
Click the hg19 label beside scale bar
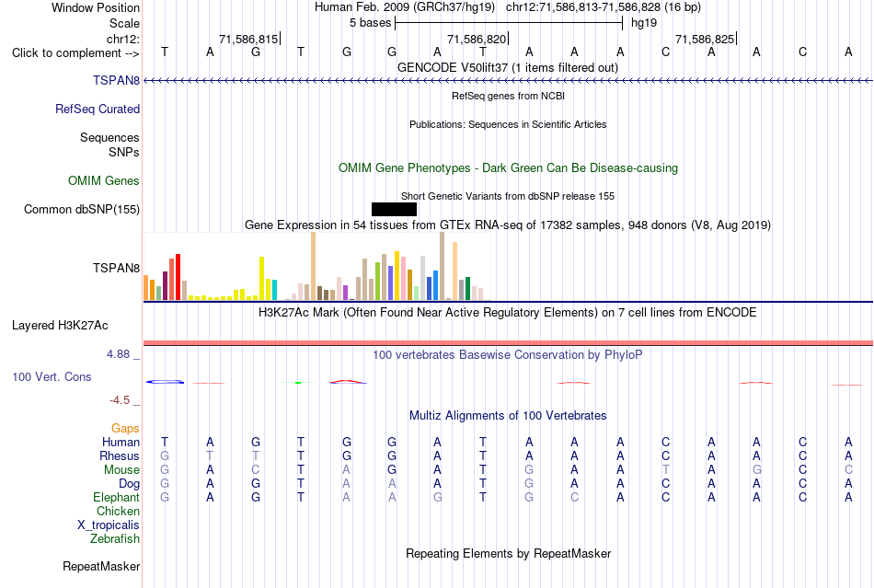click(644, 23)
